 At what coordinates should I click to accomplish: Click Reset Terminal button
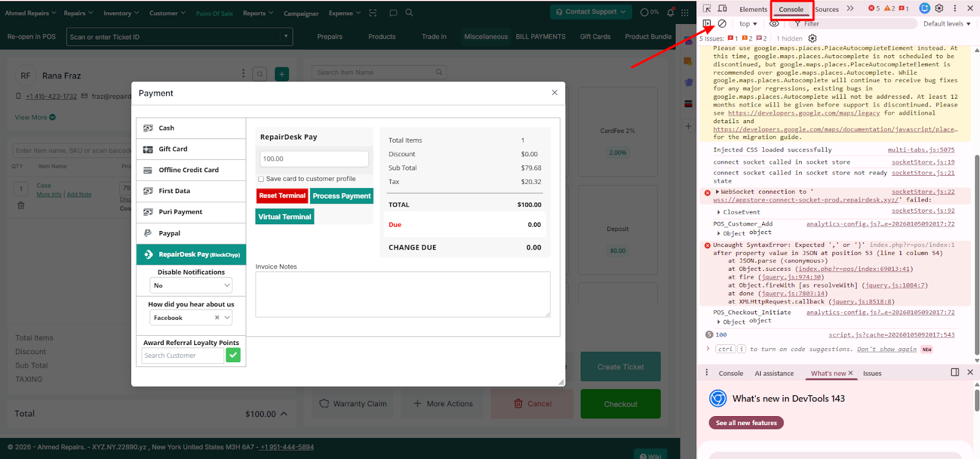click(282, 195)
